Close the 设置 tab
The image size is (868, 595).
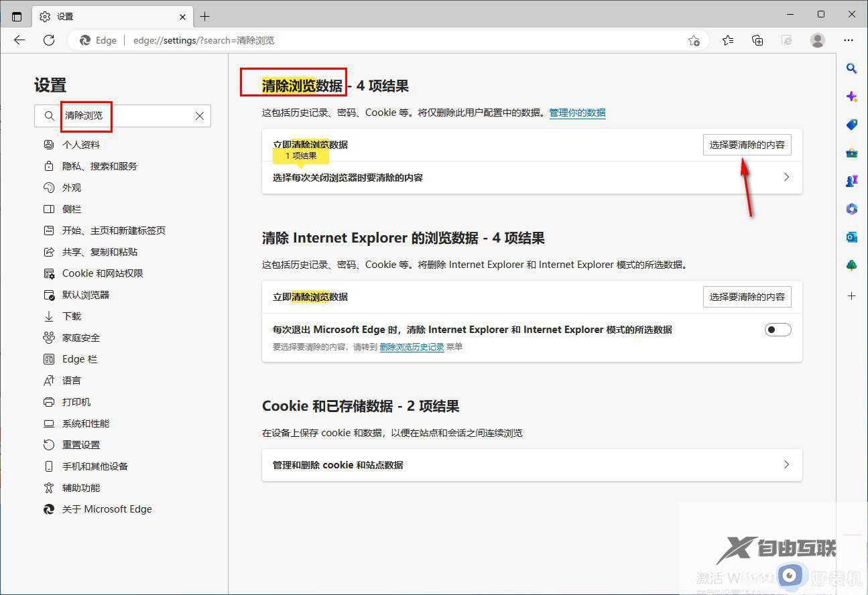coord(183,16)
